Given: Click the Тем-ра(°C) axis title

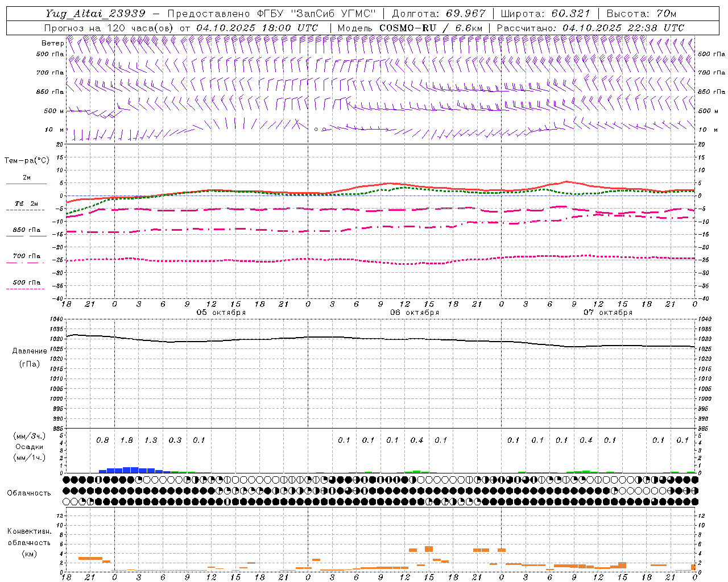Looking at the screenshot, I should 27,161.
